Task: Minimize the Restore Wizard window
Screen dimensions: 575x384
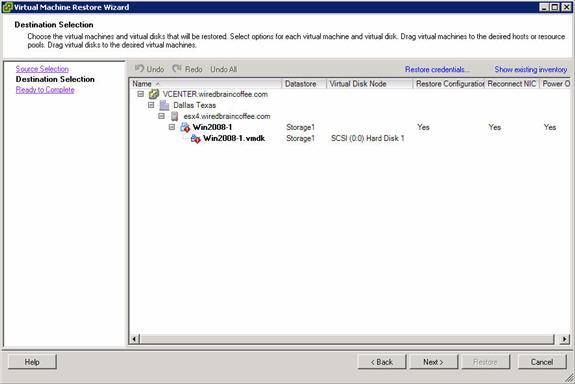Action: click(544, 7)
